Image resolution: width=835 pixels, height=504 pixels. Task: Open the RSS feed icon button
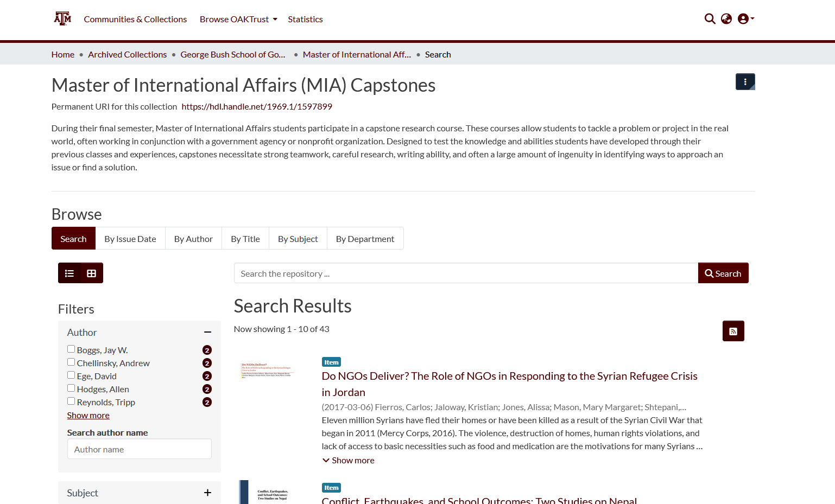[x=733, y=331]
